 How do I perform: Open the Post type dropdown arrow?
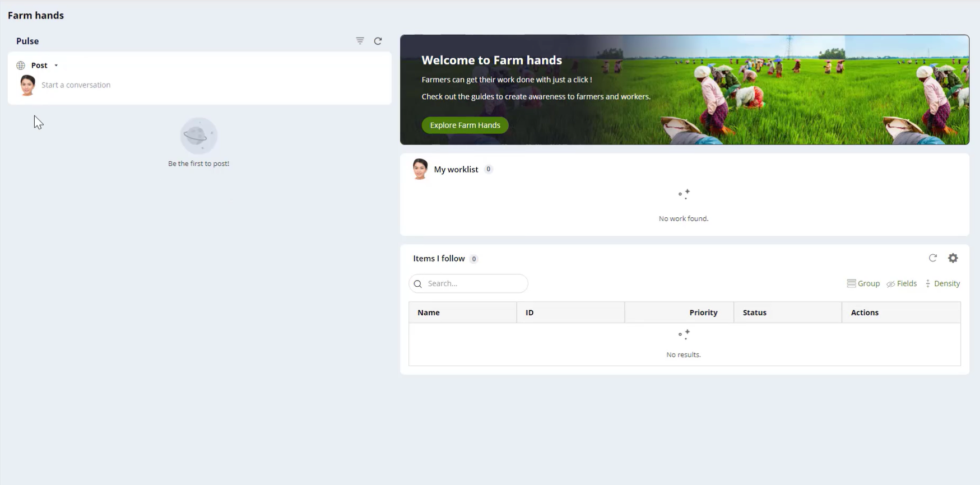[x=56, y=66]
